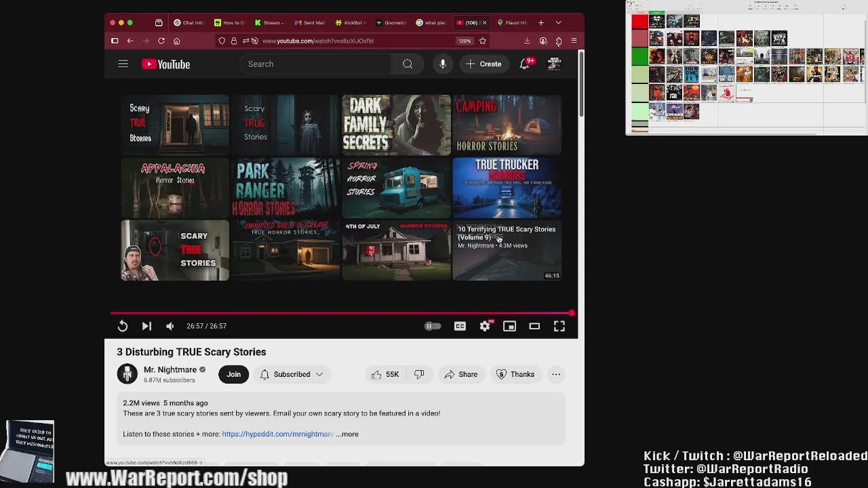
Task: Switch to the How to D tab
Action: 229,22
